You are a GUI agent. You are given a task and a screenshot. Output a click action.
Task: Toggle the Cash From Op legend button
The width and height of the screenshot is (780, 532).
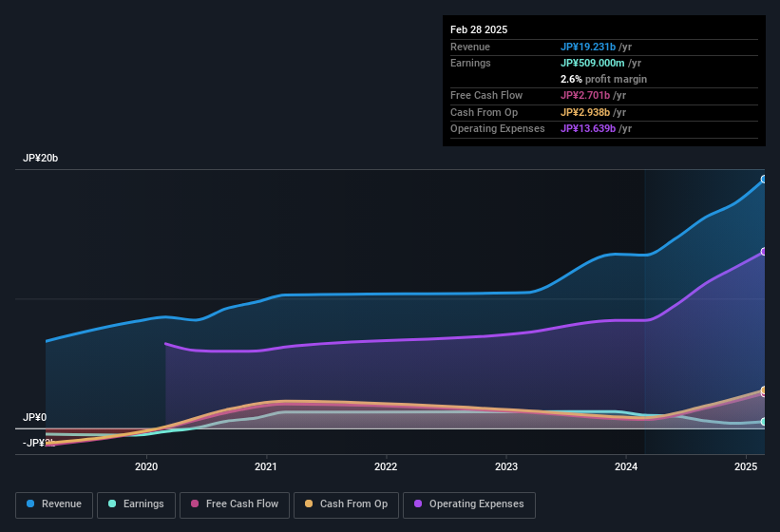pyautogui.click(x=346, y=504)
